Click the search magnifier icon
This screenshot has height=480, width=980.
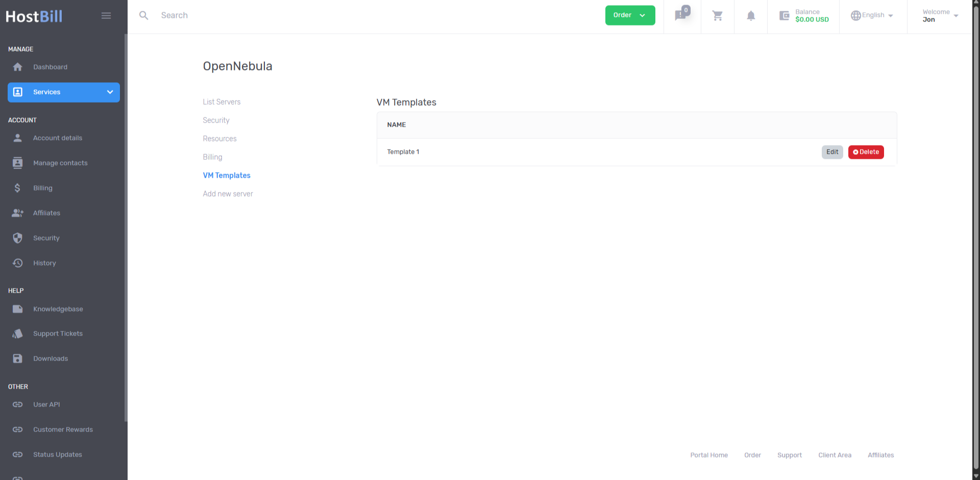click(x=144, y=15)
